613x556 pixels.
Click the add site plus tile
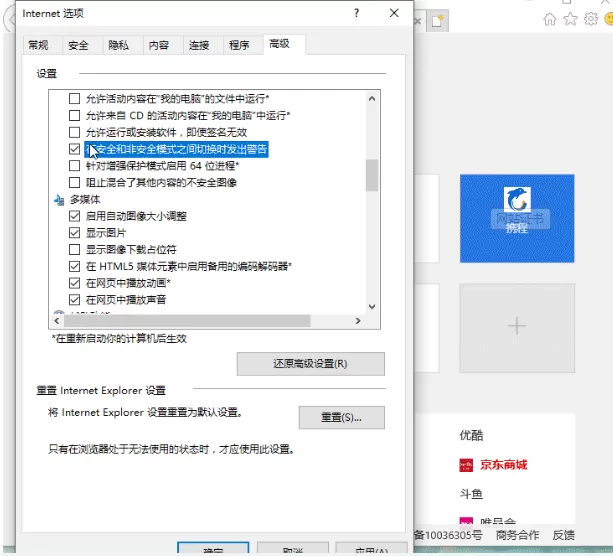(x=517, y=328)
